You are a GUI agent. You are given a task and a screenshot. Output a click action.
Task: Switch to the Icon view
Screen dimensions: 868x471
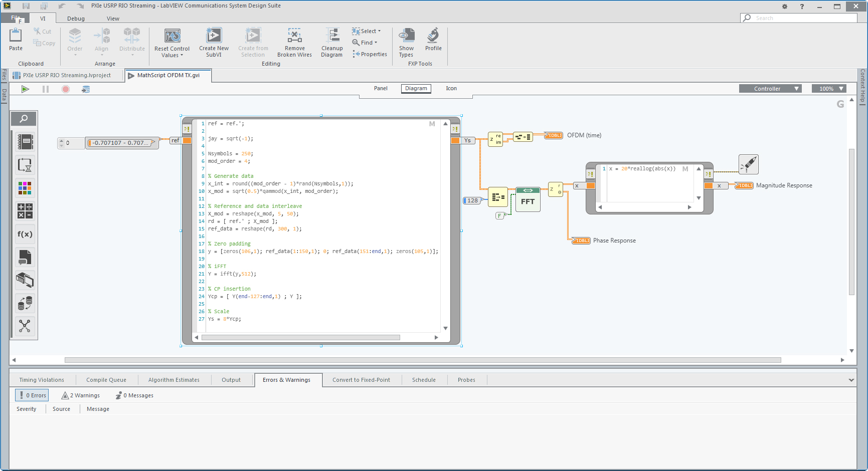tap(451, 88)
